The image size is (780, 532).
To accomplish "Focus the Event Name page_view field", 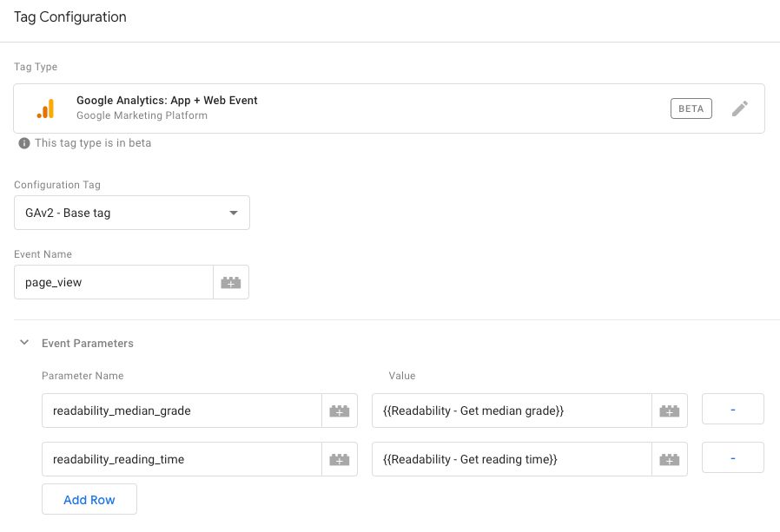I will (x=114, y=282).
